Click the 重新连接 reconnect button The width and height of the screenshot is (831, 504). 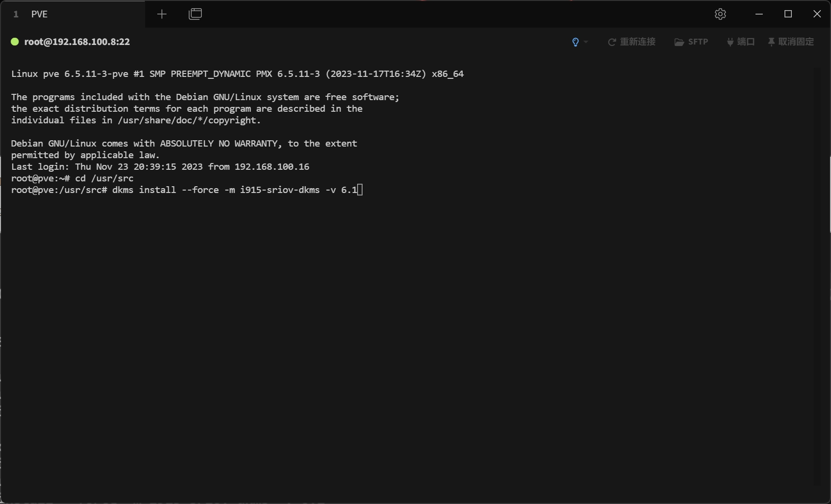click(632, 42)
